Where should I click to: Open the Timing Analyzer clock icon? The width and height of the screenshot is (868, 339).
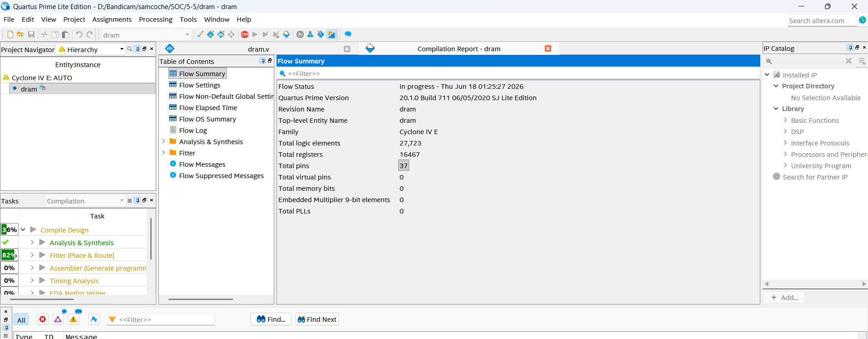coord(300,34)
